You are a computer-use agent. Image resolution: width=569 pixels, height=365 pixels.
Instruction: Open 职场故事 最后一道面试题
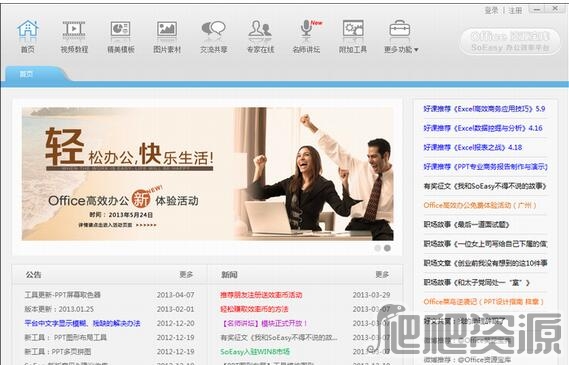pos(466,225)
